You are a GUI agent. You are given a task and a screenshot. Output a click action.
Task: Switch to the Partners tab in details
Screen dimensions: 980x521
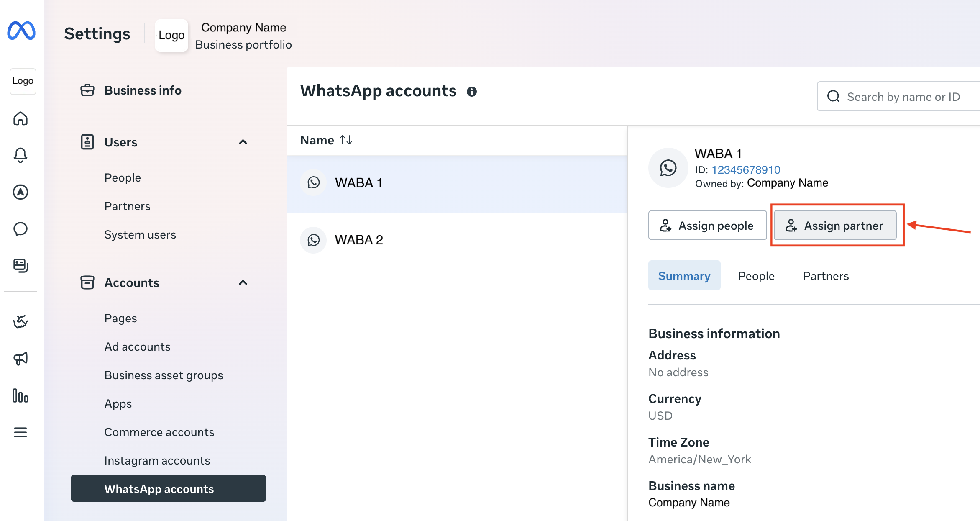click(x=826, y=276)
